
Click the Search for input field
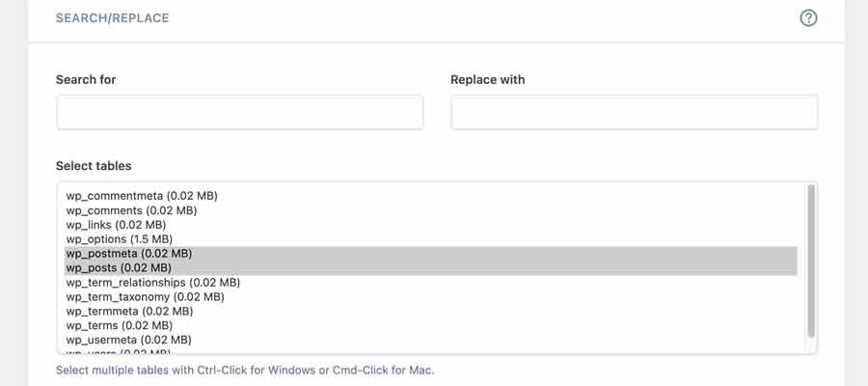coord(239,112)
